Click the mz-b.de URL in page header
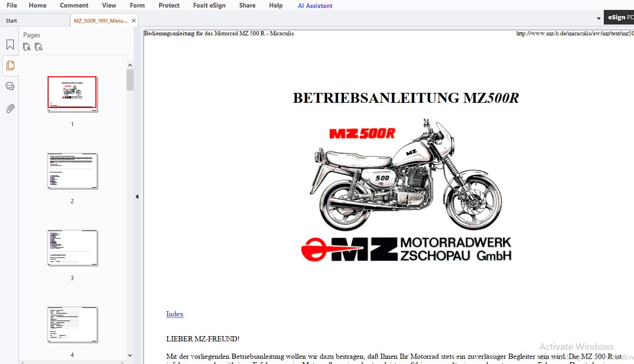This screenshot has height=364, width=634. pos(575,33)
